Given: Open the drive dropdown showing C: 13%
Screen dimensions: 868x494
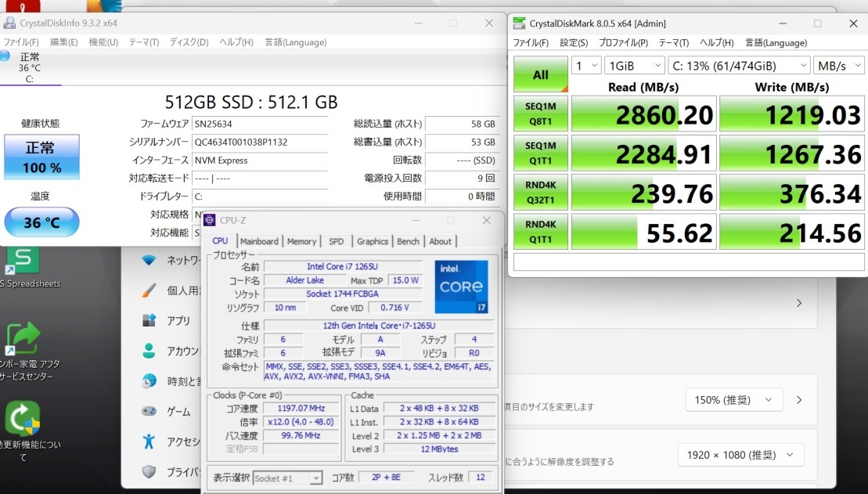Looking at the screenshot, I should point(739,66).
